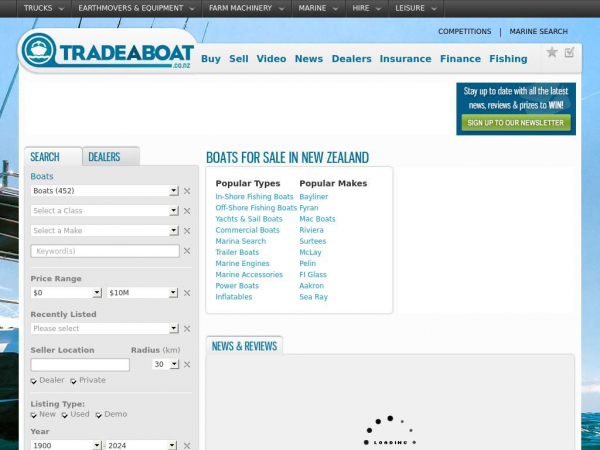Open the Sea Ray make link
This screenshot has height=450, width=600.
pyautogui.click(x=313, y=297)
